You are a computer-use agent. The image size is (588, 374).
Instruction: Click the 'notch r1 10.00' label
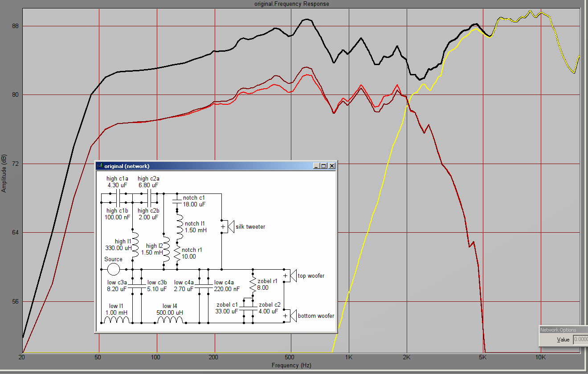(192, 253)
